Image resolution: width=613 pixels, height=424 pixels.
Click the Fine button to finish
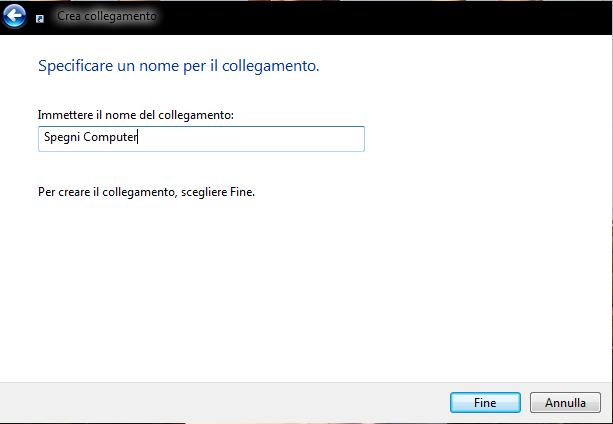click(485, 403)
